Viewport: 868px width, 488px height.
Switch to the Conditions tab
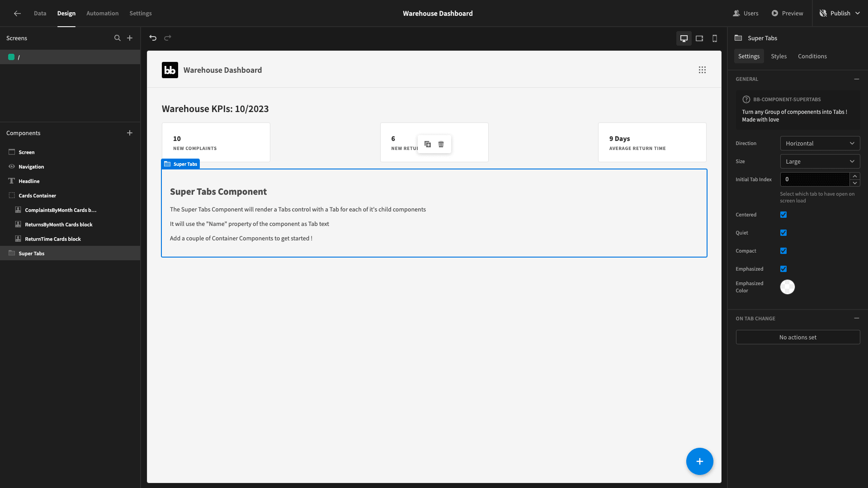[x=812, y=56]
